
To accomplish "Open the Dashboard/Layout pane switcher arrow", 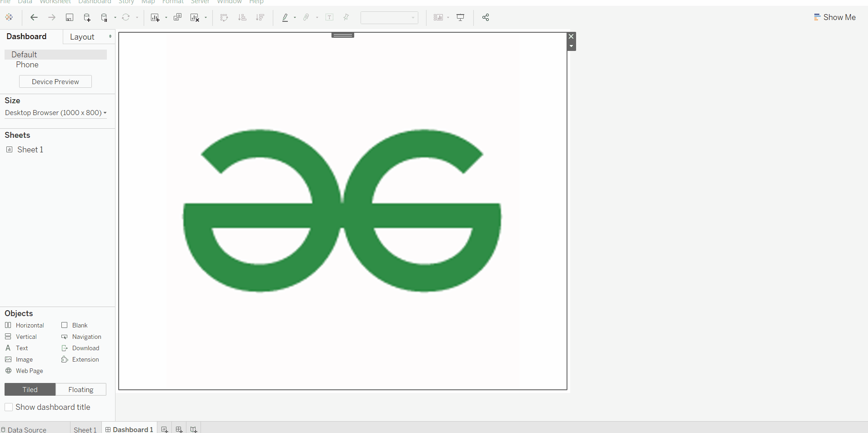I will [x=110, y=36].
